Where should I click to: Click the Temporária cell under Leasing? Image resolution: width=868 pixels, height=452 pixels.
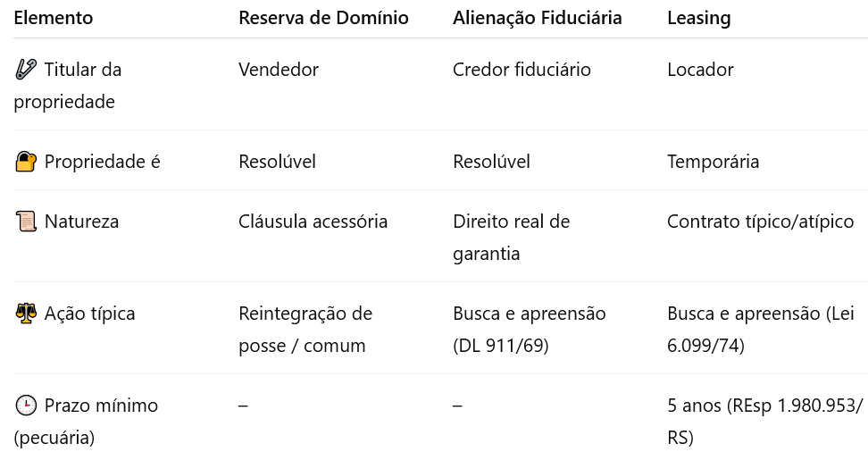713,161
